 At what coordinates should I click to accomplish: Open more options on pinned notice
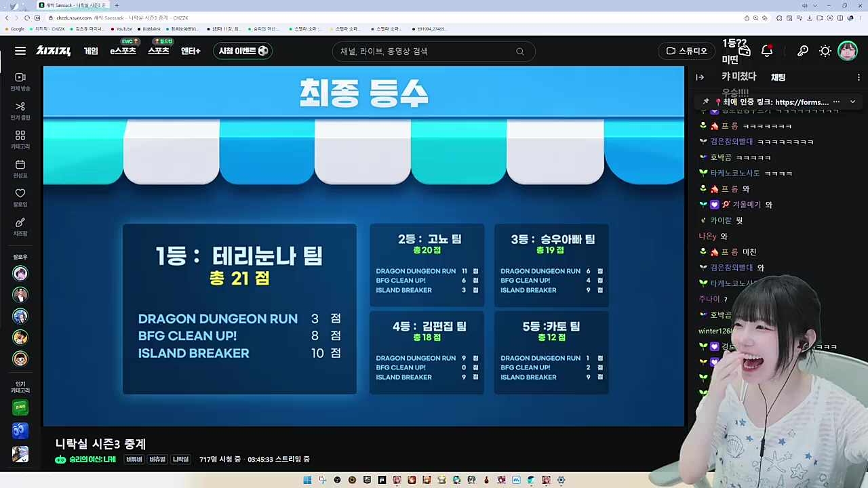coord(836,102)
